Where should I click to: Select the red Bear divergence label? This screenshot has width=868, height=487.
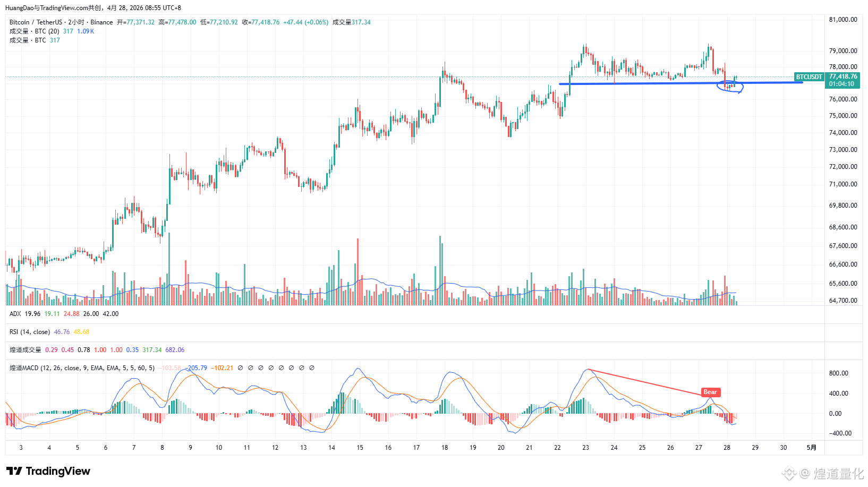pos(710,392)
